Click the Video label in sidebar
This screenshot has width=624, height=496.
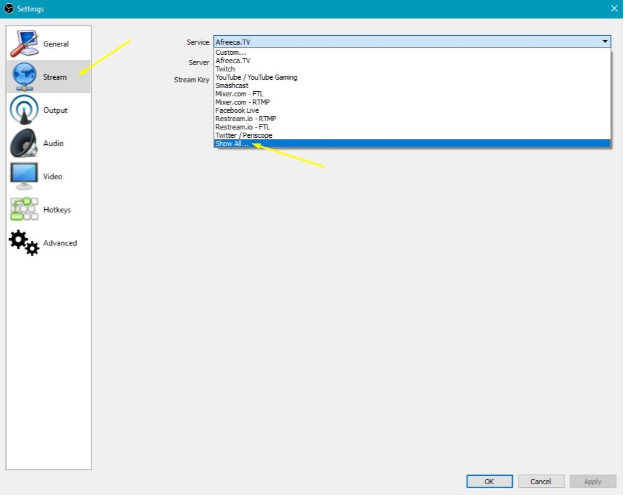[53, 176]
